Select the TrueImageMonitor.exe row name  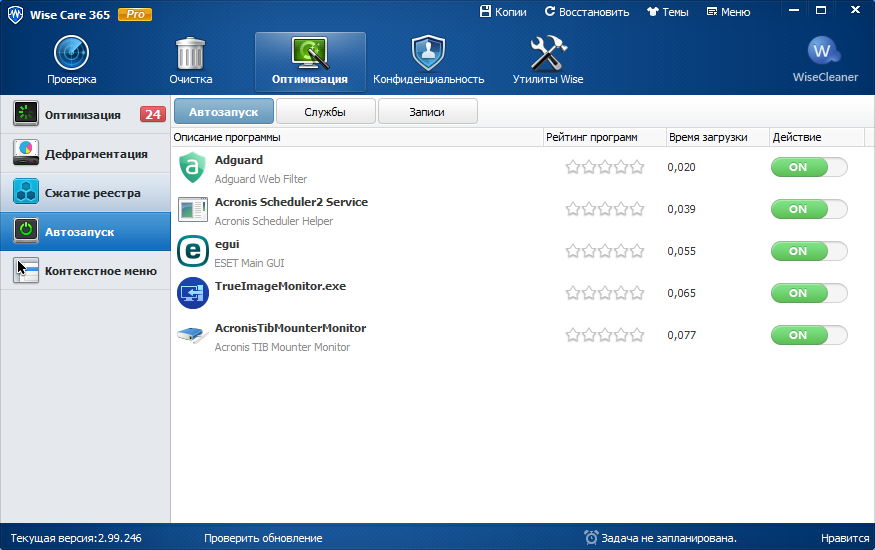[280, 286]
